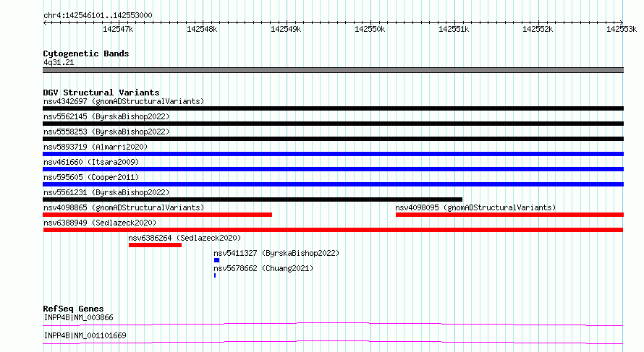Open the INPP4B|NM_003866 gene label
Image resolution: width=644 pixels, height=352 pixels.
(78, 317)
